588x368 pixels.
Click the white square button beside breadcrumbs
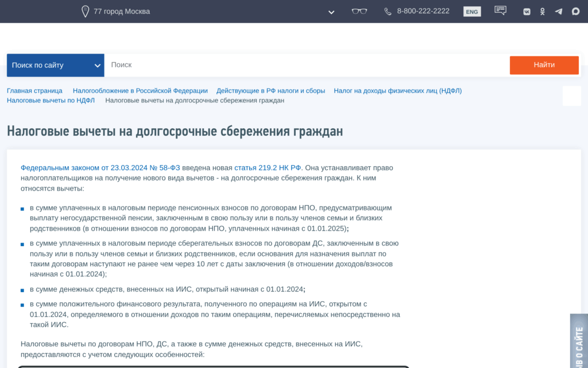(x=571, y=95)
